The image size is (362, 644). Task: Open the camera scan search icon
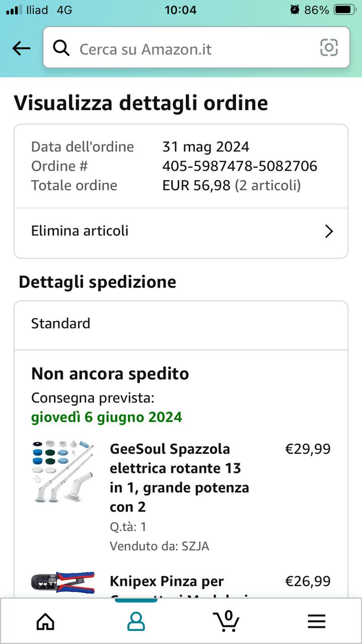(329, 48)
